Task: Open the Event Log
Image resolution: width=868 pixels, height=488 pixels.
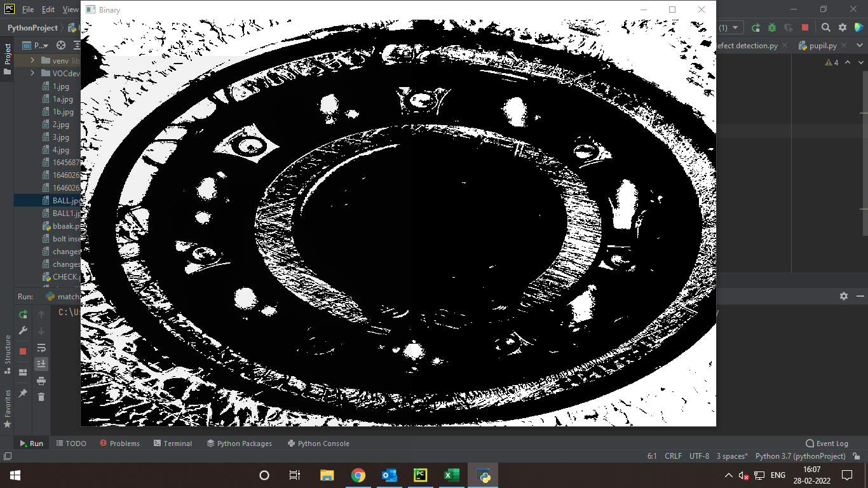Action: point(827,444)
